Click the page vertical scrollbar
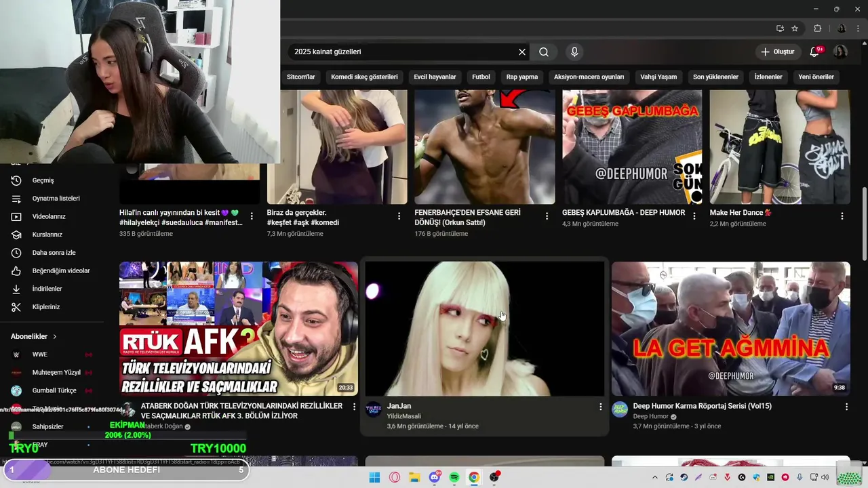Screen dimensions: 868x488 pyautogui.click(x=864, y=224)
